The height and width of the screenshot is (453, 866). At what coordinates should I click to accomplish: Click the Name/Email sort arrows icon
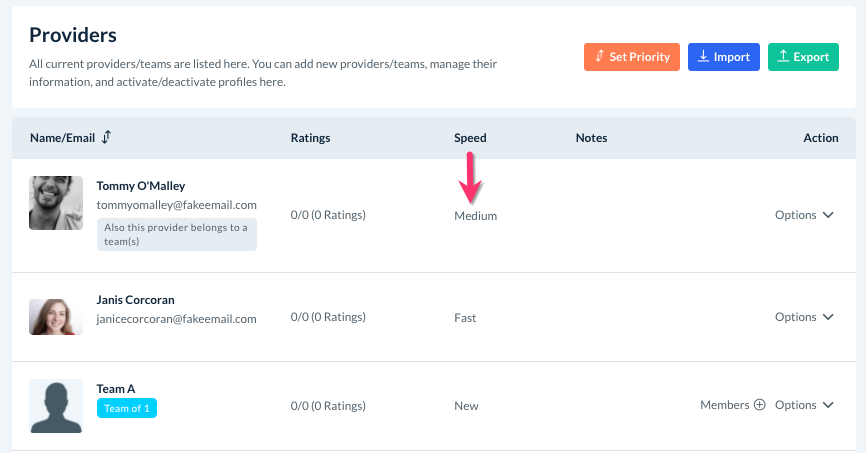coord(106,137)
